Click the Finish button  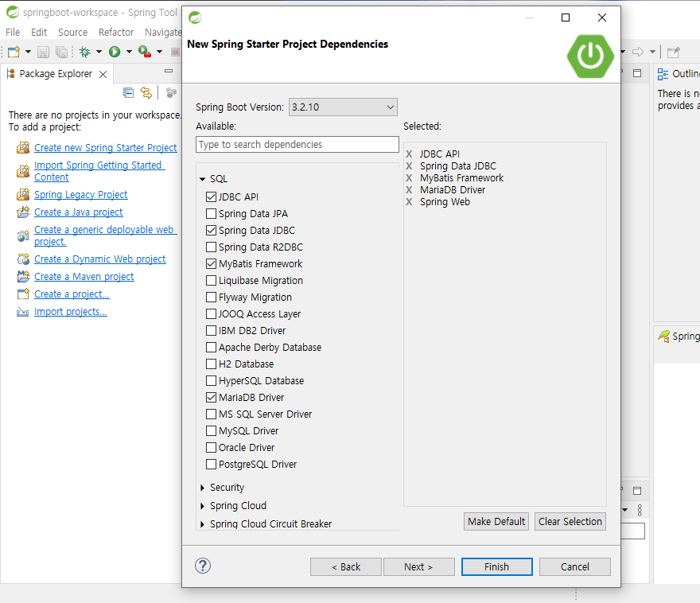(x=497, y=567)
